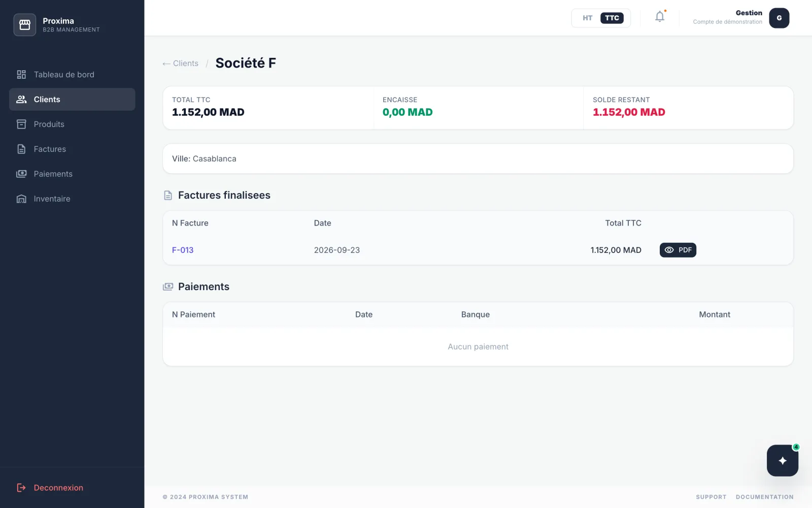Open the Support footer link
Screen dimensions: 812x508
point(711,497)
